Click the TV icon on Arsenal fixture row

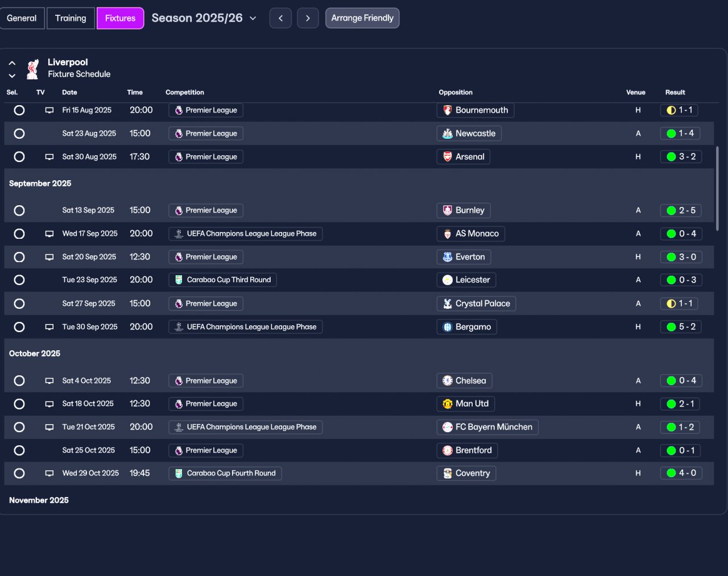coord(49,157)
